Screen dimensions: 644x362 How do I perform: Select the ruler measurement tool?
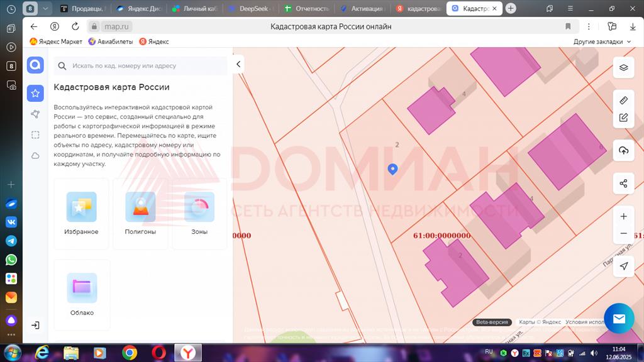pos(623,101)
